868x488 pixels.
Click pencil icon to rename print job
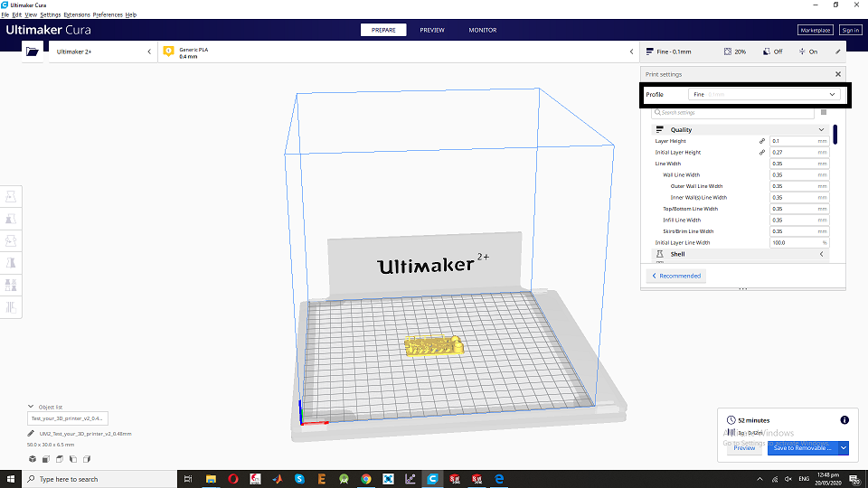31,434
